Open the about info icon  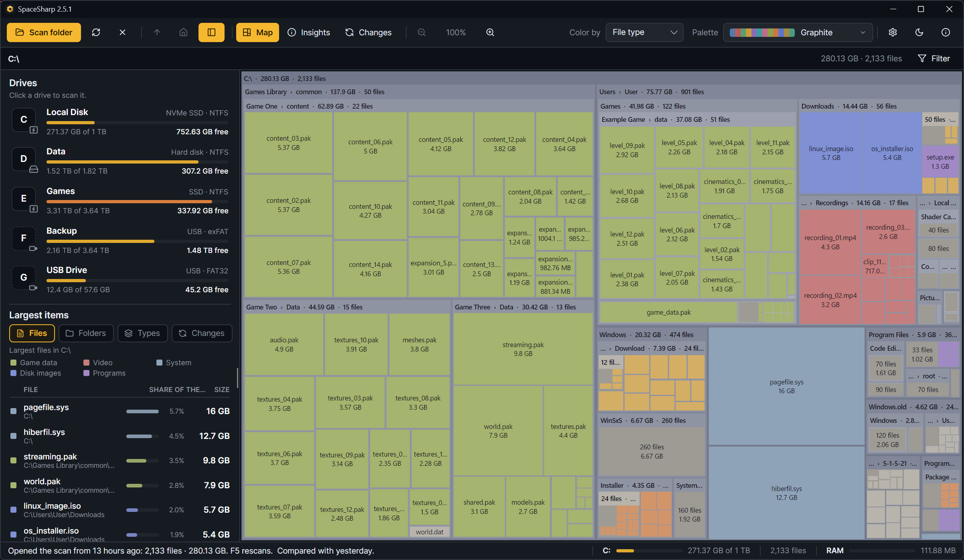(946, 32)
